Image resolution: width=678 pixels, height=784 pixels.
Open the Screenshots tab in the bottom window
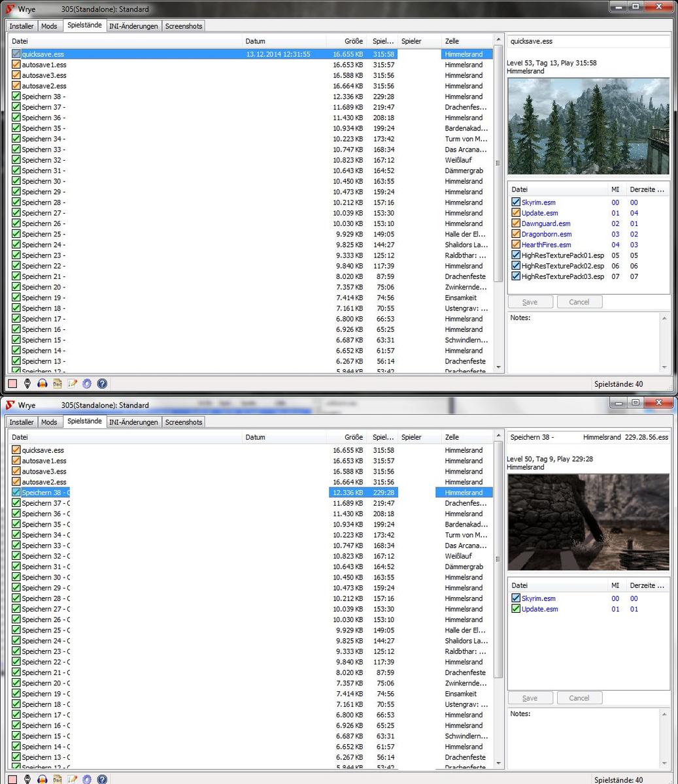[x=184, y=422]
